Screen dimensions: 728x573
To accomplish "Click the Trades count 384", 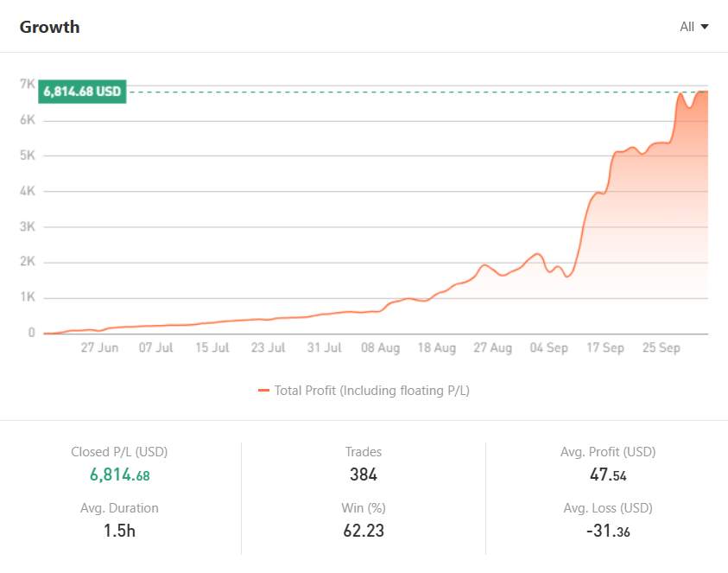I will (x=364, y=474).
